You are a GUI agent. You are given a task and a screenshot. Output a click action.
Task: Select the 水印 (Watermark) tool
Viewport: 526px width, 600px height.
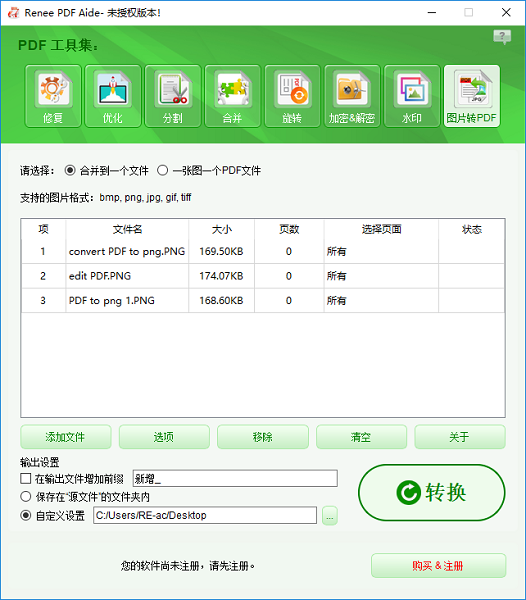coord(412,96)
